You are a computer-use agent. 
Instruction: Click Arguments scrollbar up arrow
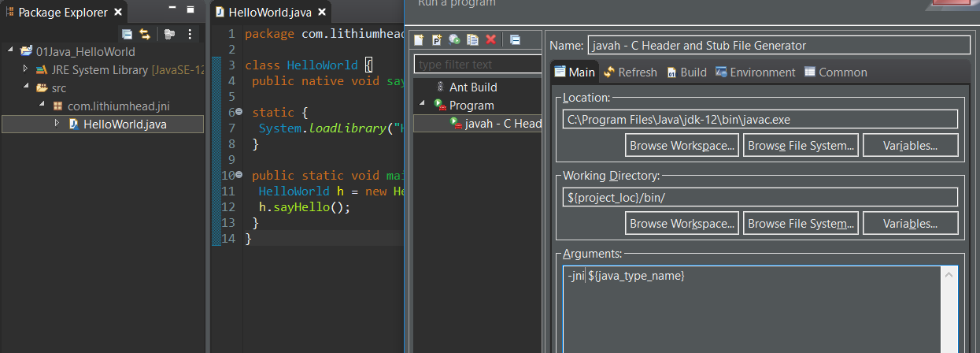click(x=950, y=275)
